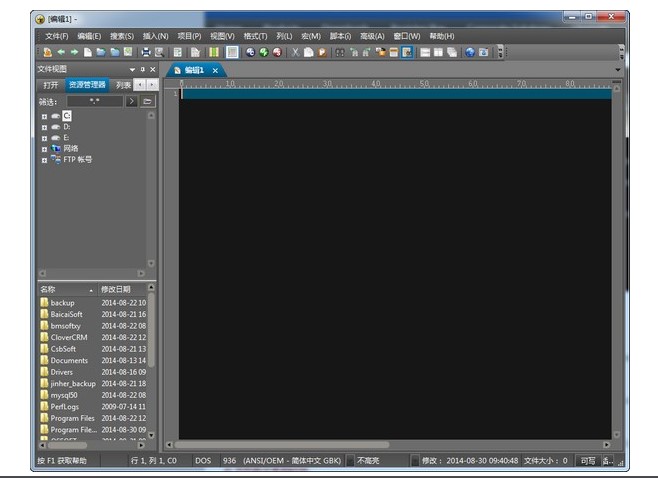Click the file list horizontal scrollbar thumb
The image size is (658, 478).
67,445
